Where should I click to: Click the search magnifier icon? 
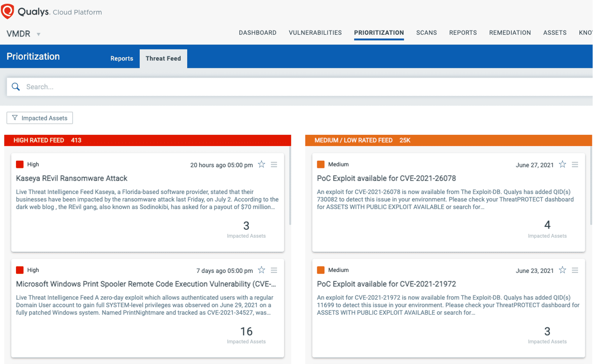tap(16, 87)
